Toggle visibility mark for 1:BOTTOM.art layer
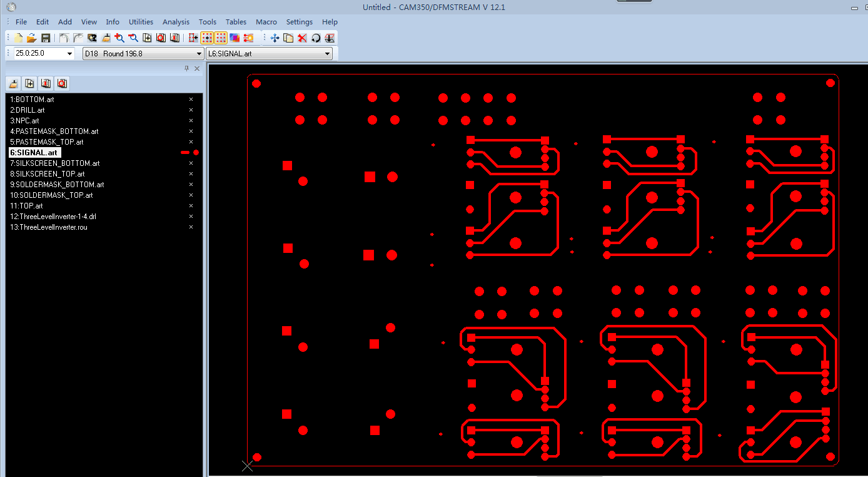 (191, 100)
